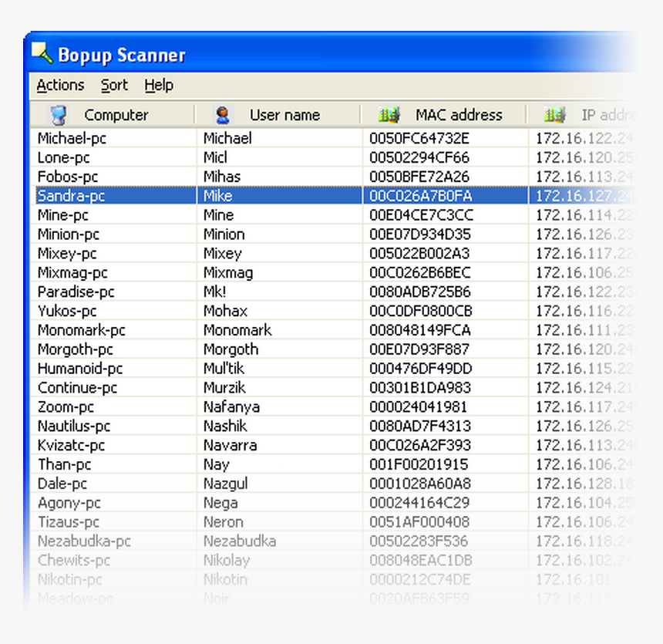Select the Nezabudka-pc computer entry

84,541
